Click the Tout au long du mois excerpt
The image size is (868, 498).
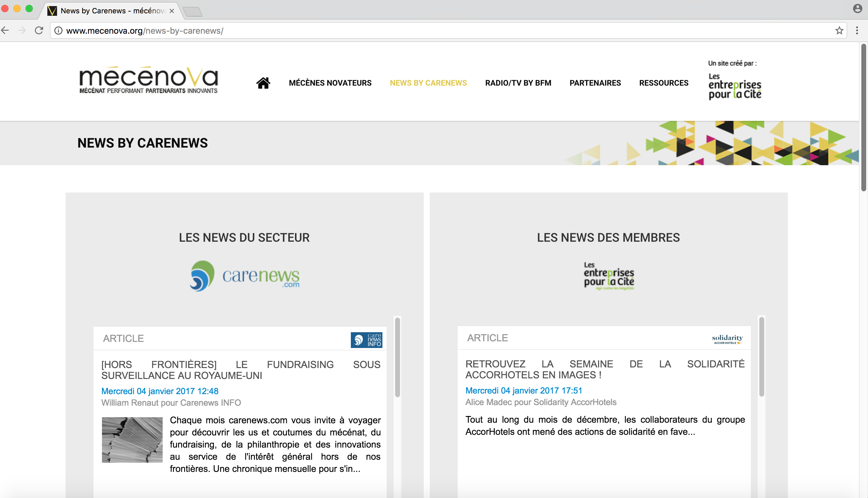[x=605, y=425]
